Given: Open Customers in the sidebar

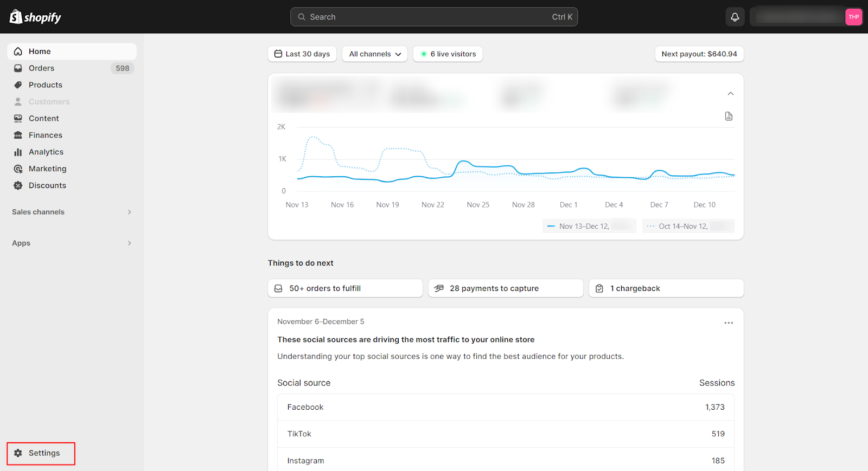Looking at the screenshot, I should [72, 102].
